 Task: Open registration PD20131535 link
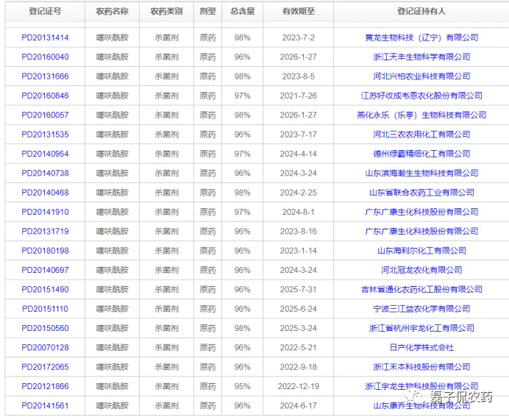(x=45, y=135)
